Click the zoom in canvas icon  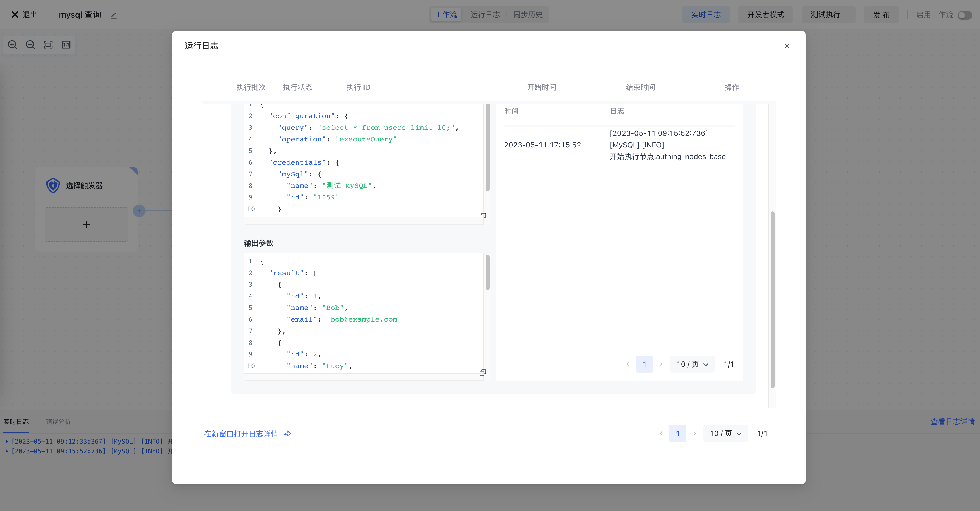pos(13,45)
